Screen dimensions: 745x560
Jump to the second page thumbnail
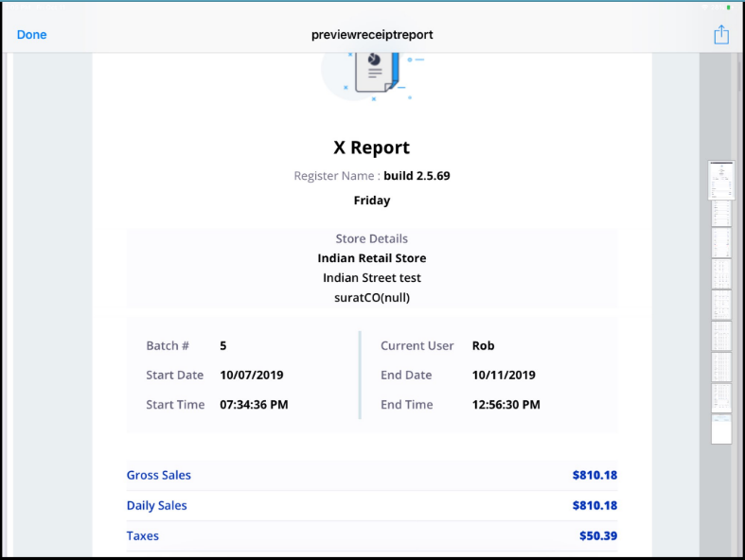tap(721, 212)
